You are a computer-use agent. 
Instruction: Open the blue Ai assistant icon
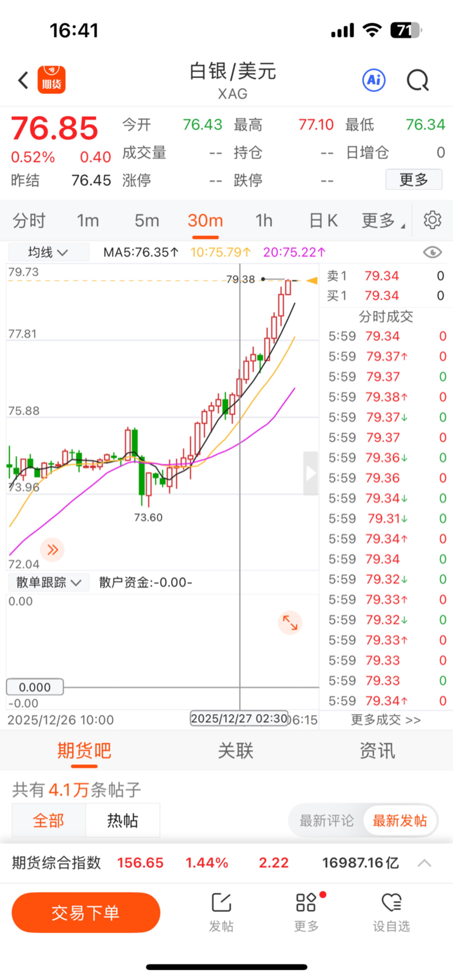(373, 80)
